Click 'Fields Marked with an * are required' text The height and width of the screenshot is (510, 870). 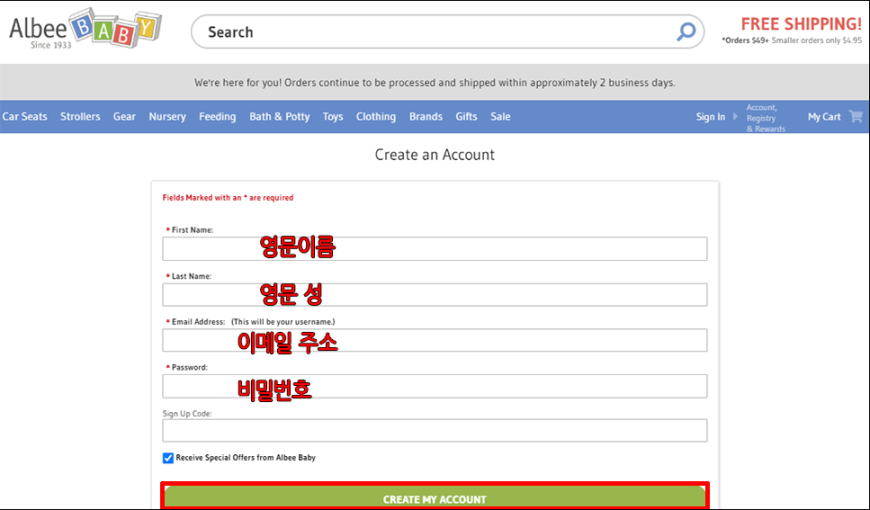point(228,198)
